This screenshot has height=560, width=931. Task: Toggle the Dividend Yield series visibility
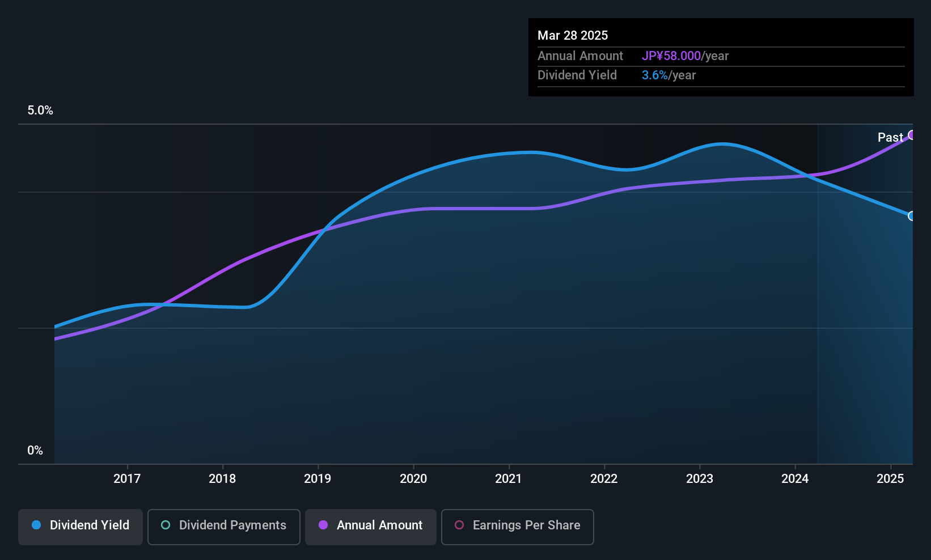(80, 526)
